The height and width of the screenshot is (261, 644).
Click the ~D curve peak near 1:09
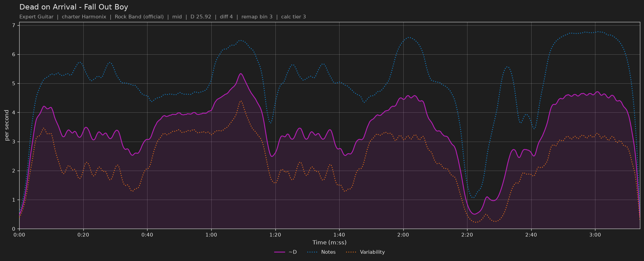241,74
